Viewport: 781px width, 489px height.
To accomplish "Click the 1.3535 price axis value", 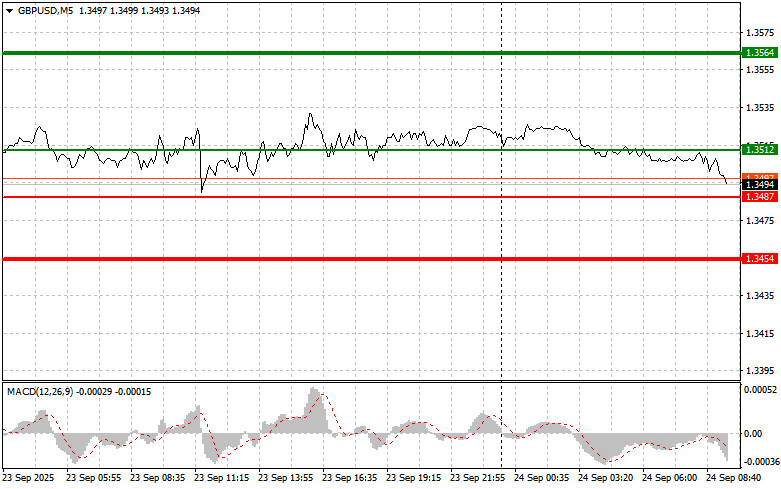I will [x=761, y=108].
